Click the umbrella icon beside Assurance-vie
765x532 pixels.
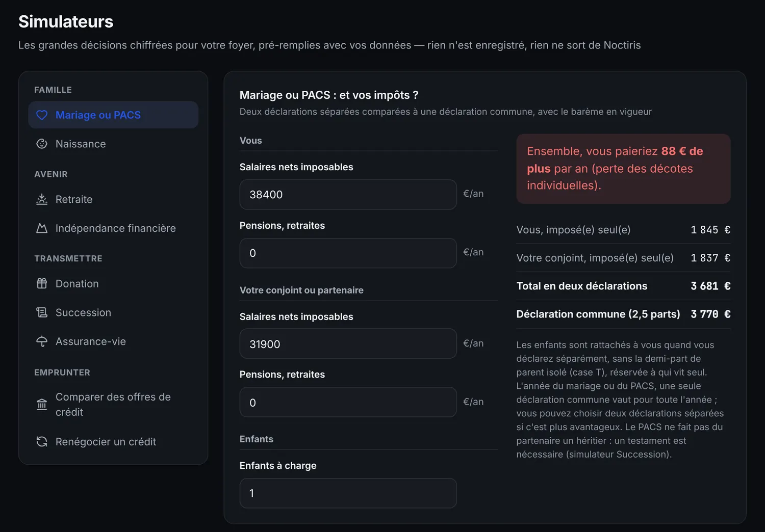(x=42, y=341)
